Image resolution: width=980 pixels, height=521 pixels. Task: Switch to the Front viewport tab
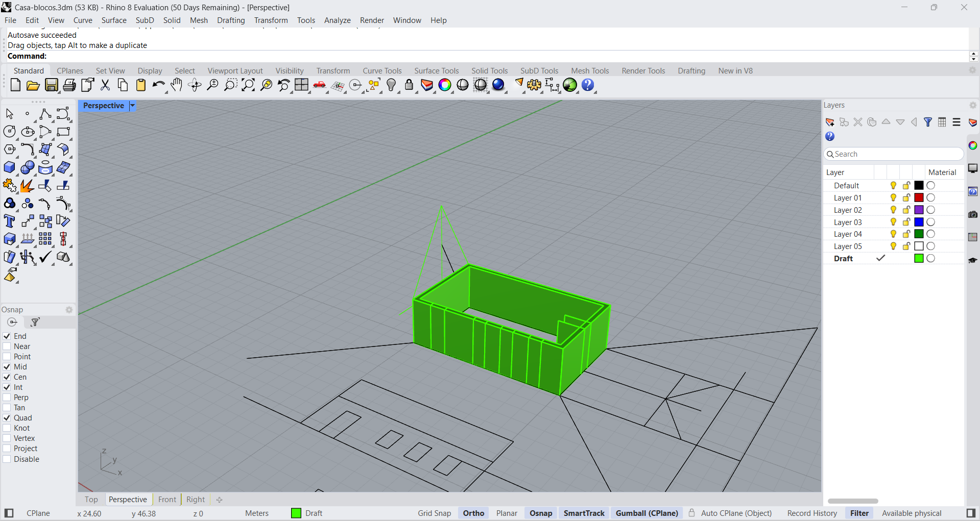coord(167,500)
